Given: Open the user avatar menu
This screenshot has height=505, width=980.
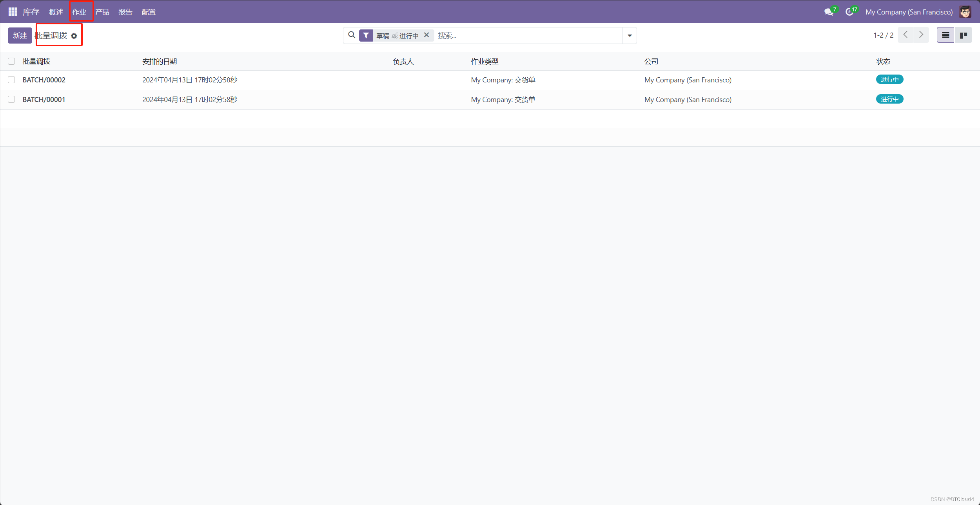Looking at the screenshot, I should tap(965, 12).
